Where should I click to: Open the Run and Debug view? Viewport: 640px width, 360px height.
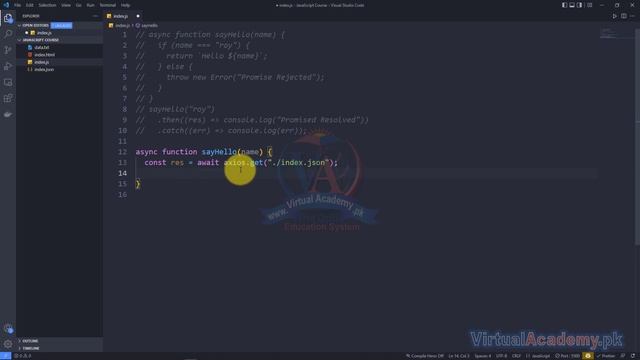coord(8,66)
